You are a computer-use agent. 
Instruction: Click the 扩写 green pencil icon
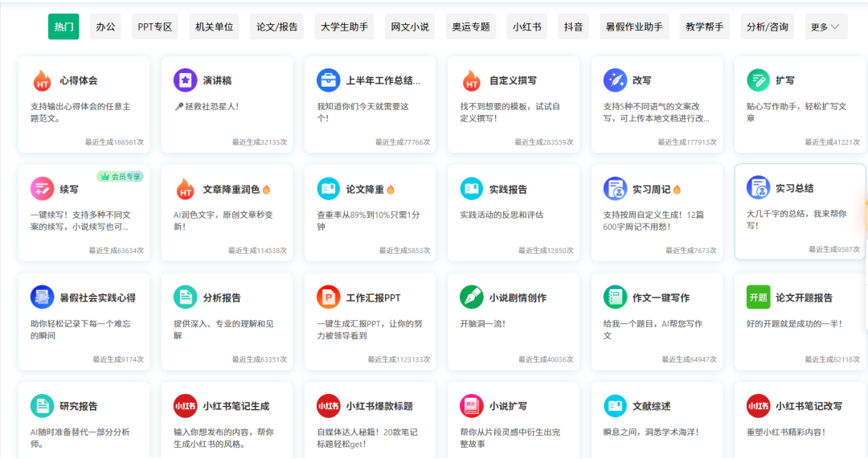758,80
